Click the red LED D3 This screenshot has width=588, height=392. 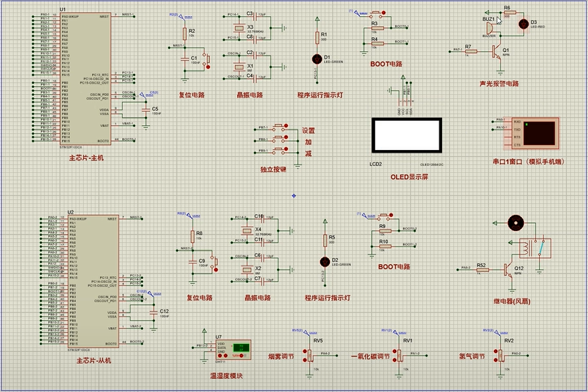click(524, 24)
